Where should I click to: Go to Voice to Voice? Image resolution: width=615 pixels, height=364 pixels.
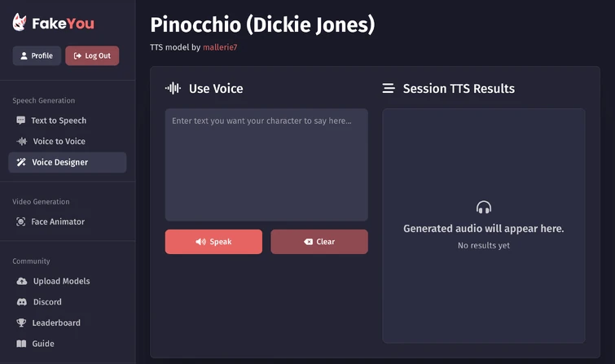tap(59, 142)
